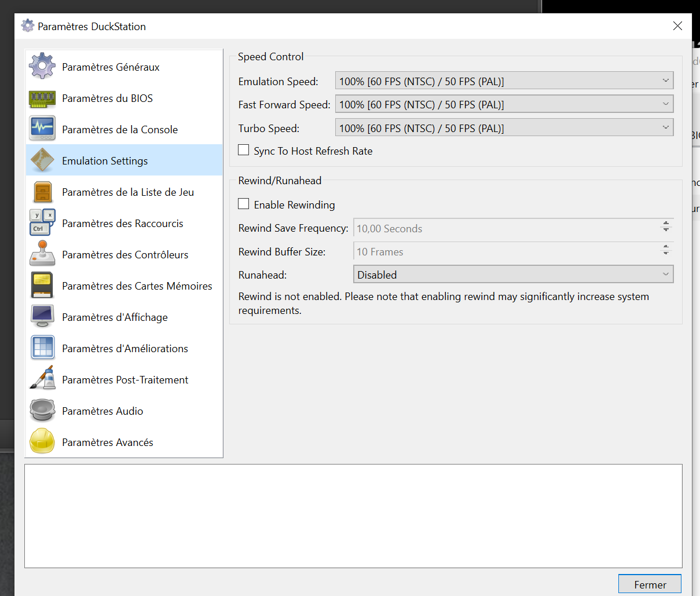
Task: Click the Emulation Settings diamond icon
Action: pos(42,160)
